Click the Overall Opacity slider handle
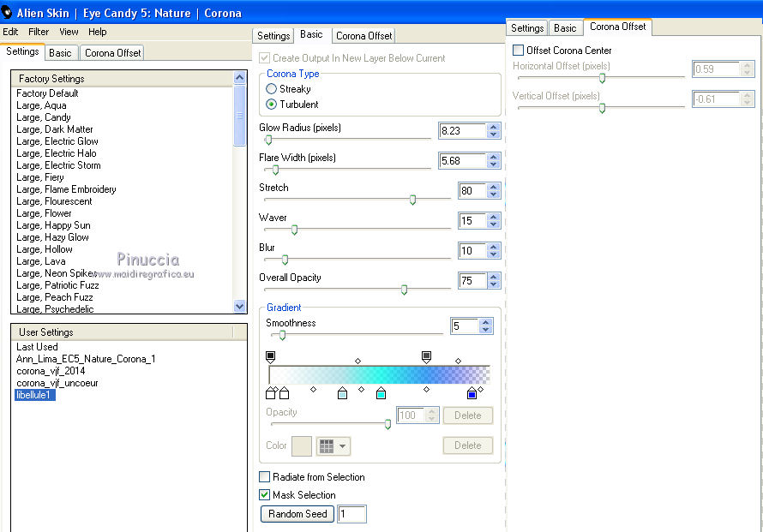Viewport: 763px width, 532px height. pyautogui.click(x=404, y=290)
